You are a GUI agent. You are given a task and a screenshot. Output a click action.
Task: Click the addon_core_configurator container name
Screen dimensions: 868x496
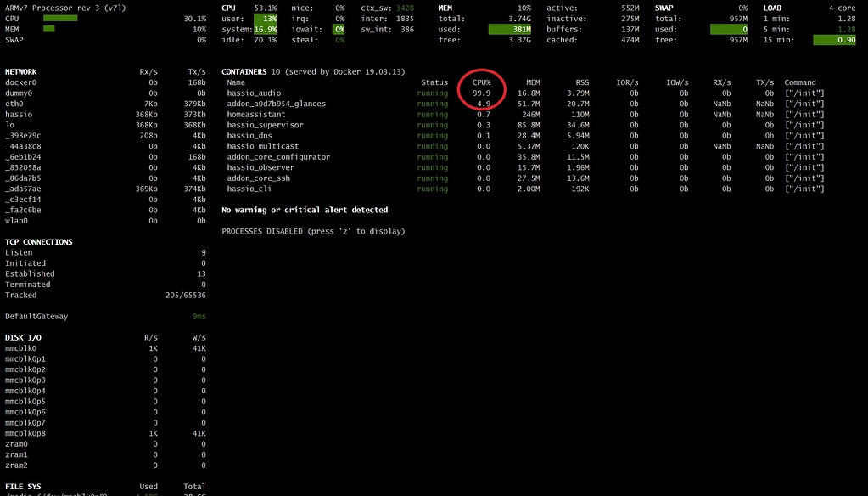pos(278,157)
